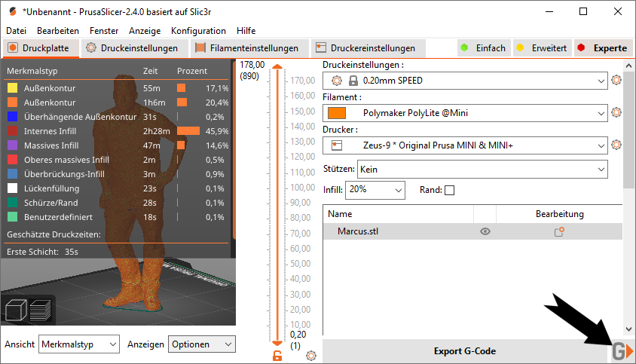Enable the Rand checkbox
Screen dimensions: 636x364
[449, 190]
